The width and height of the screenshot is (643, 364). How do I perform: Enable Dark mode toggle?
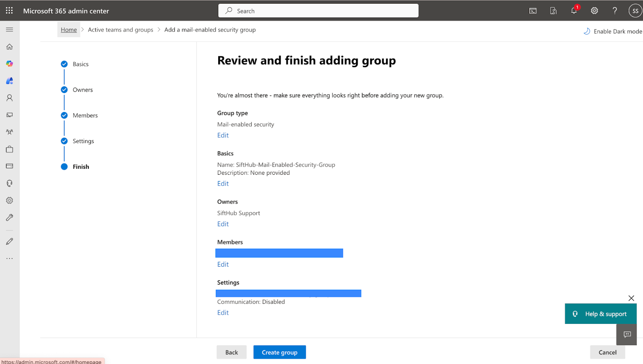[x=612, y=31]
